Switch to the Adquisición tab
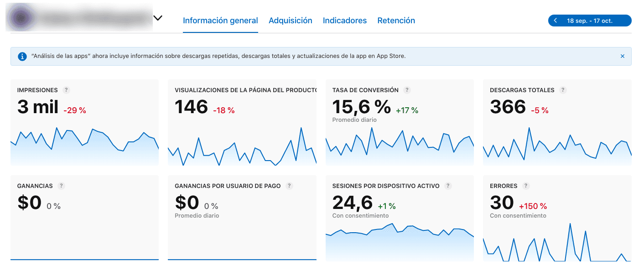644x271 pixels. click(291, 21)
